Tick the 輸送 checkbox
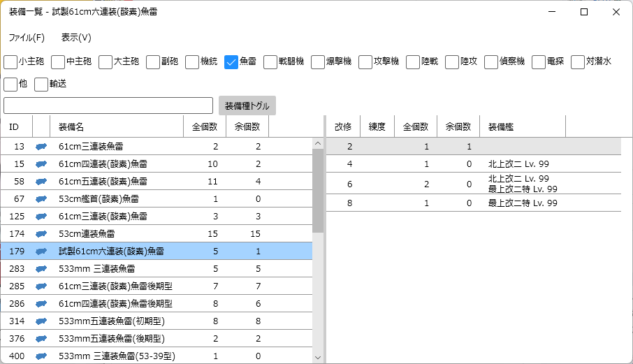Image resolution: width=633 pixels, height=364 pixels. [x=41, y=85]
